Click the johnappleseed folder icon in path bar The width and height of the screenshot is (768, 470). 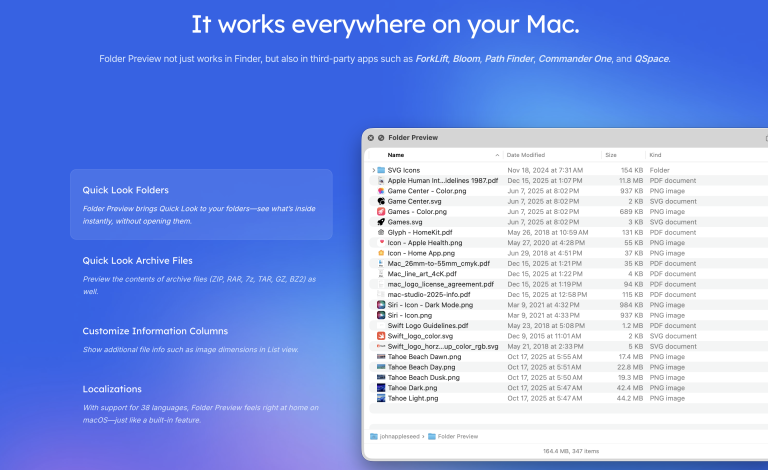(374, 436)
